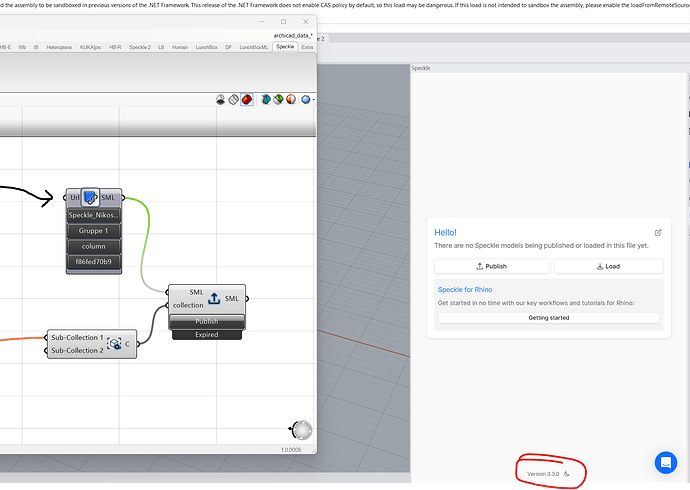Open the blue chat support bubble
690x490 pixels.
click(x=666, y=462)
